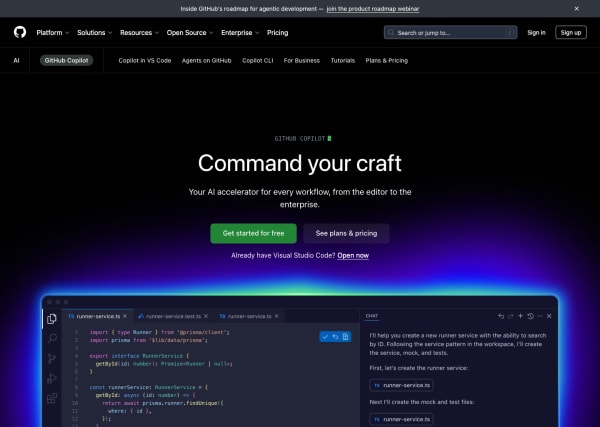Click the "Already have Visual Studio Code?" text
Viewport: 600px width, 427px height.
[x=283, y=256]
